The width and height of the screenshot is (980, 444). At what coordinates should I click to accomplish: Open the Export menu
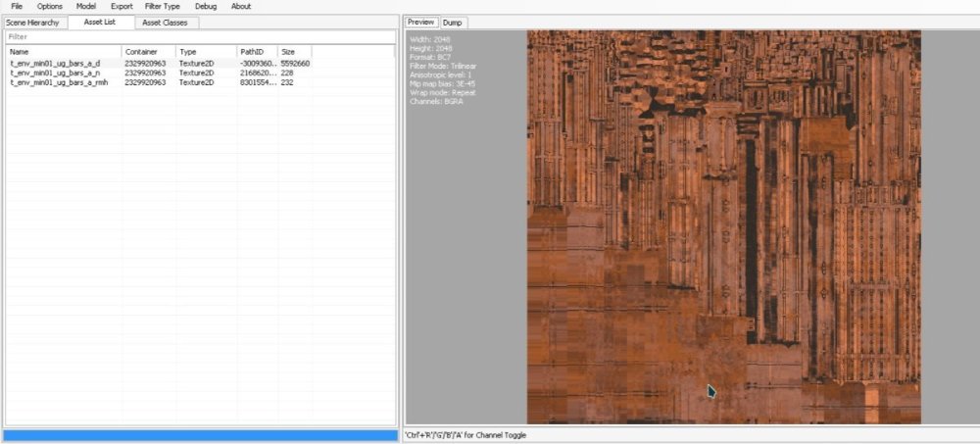pos(122,6)
